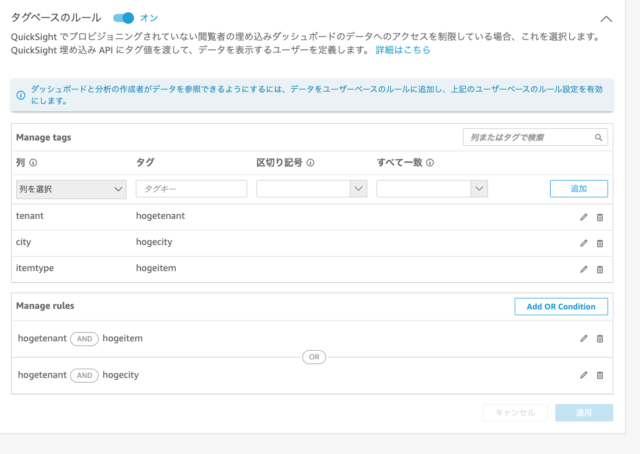This screenshot has height=454, width=640.
Task: Click the Add OR Condition button
Action: [x=560, y=307]
